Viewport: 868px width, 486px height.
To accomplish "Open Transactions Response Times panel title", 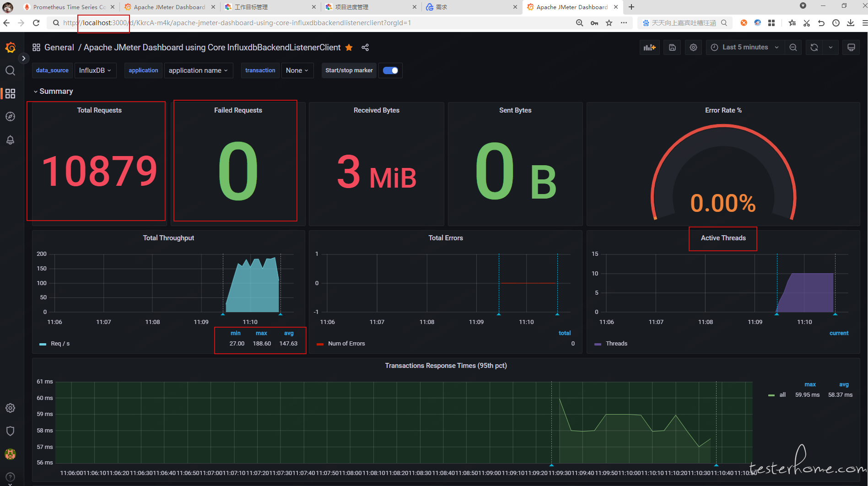I will click(446, 366).
